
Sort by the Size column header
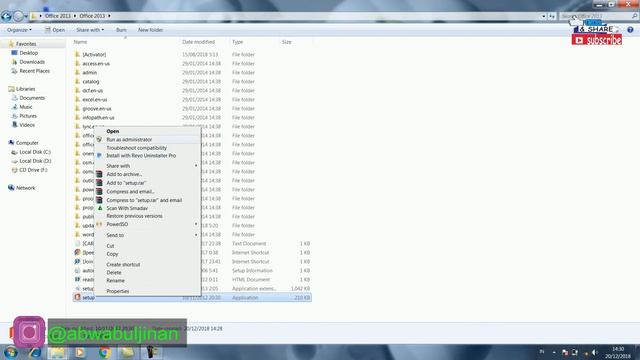coord(287,42)
